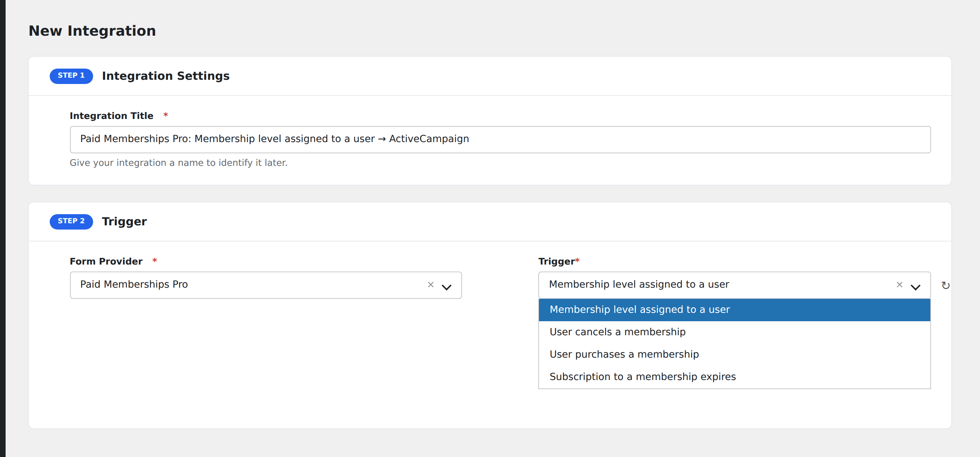This screenshot has width=980, height=457.
Task: Collapse the Trigger dropdown arrow
Action: (915, 287)
